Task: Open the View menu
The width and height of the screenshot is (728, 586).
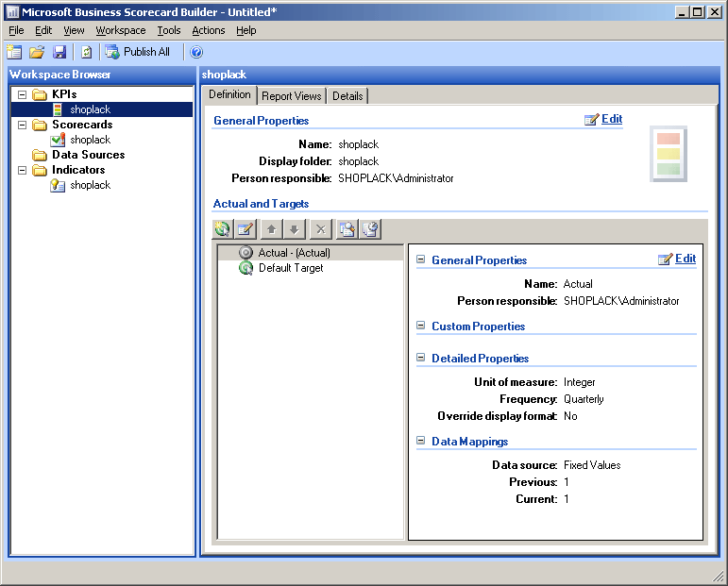Action: 74,30
